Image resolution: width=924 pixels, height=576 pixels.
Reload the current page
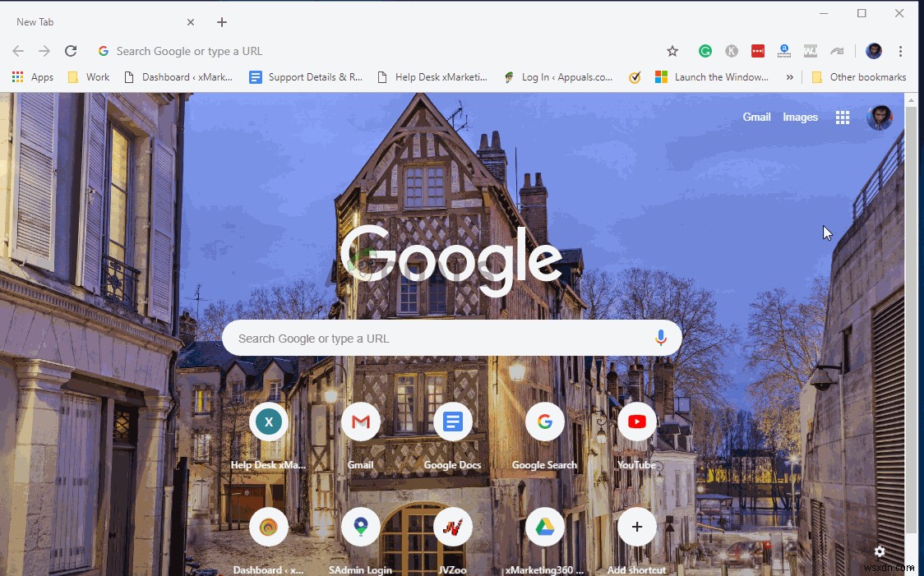click(71, 50)
